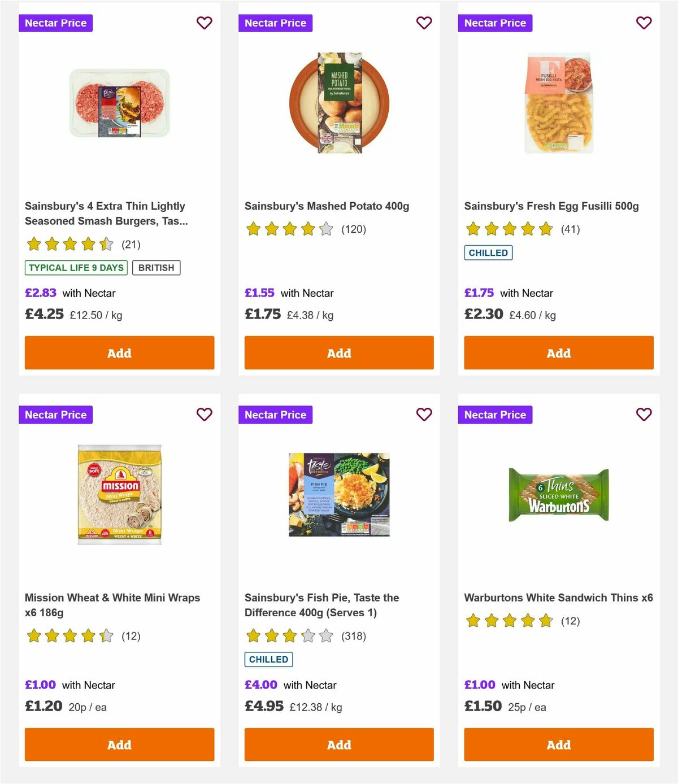Click the Fish Pie review count
This screenshot has height=784, width=678.
[353, 637]
